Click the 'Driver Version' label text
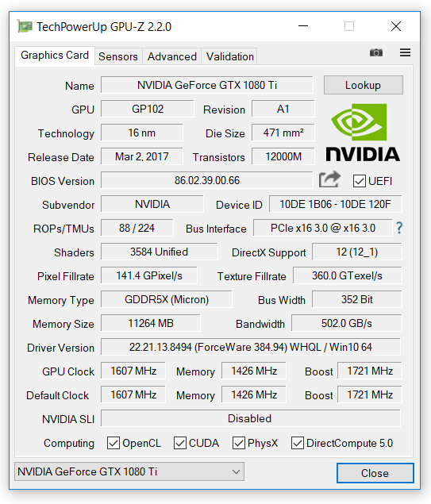 (x=60, y=348)
